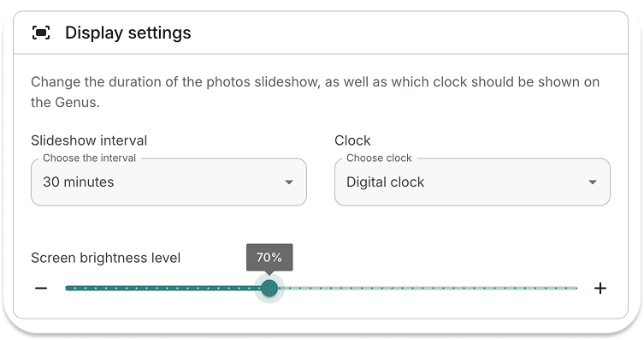The image size is (644, 340).
Task: Click the Digital clock value text
Action: coord(385,182)
